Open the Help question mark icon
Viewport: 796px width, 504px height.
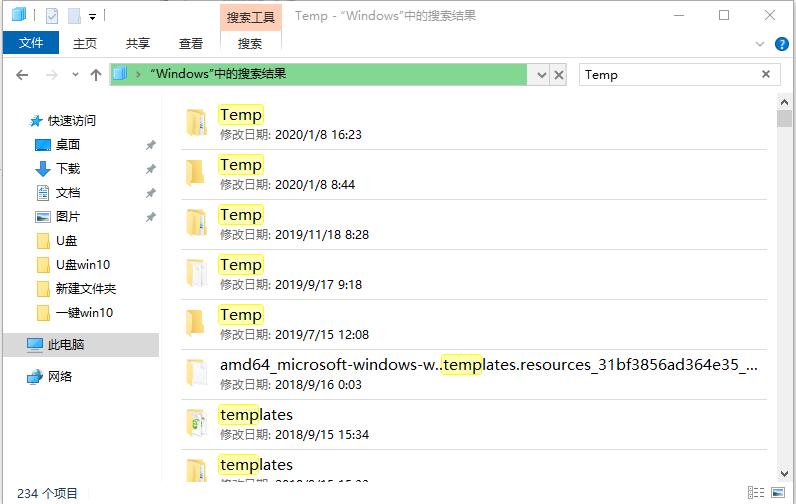(x=781, y=44)
